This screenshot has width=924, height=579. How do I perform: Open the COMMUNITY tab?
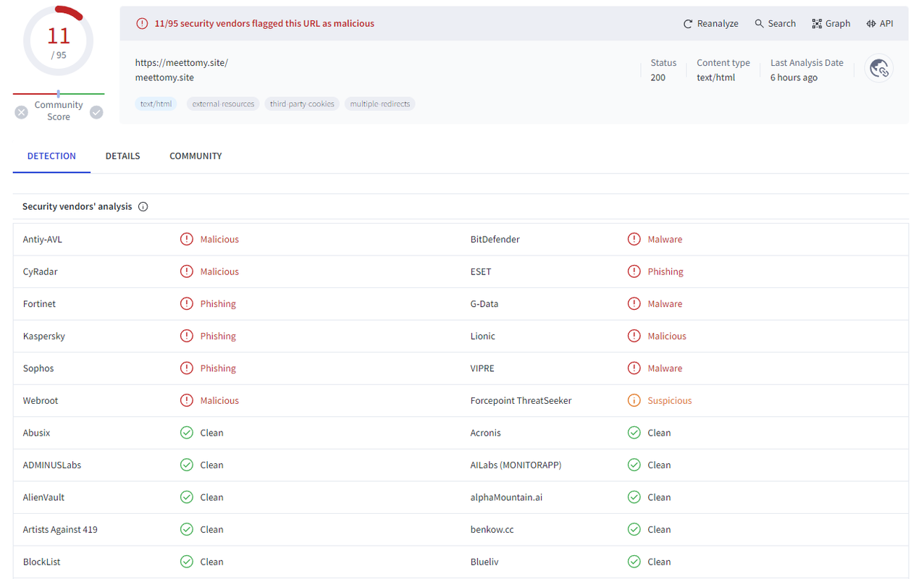[x=196, y=156]
